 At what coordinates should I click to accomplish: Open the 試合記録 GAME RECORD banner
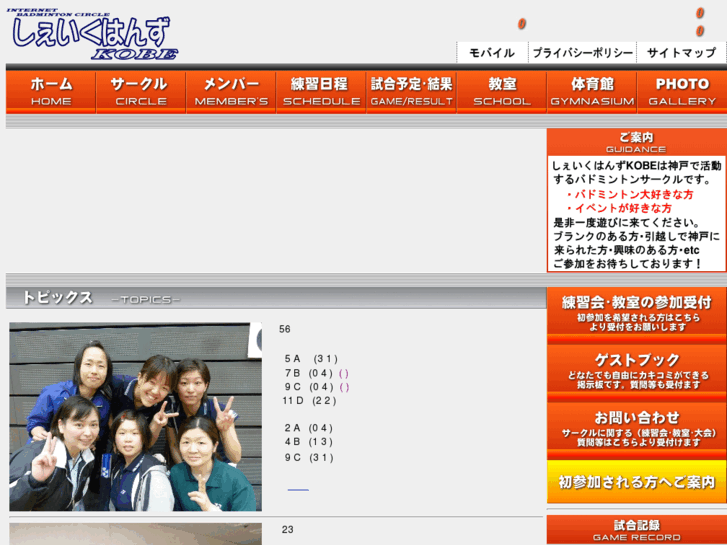pos(636,530)
